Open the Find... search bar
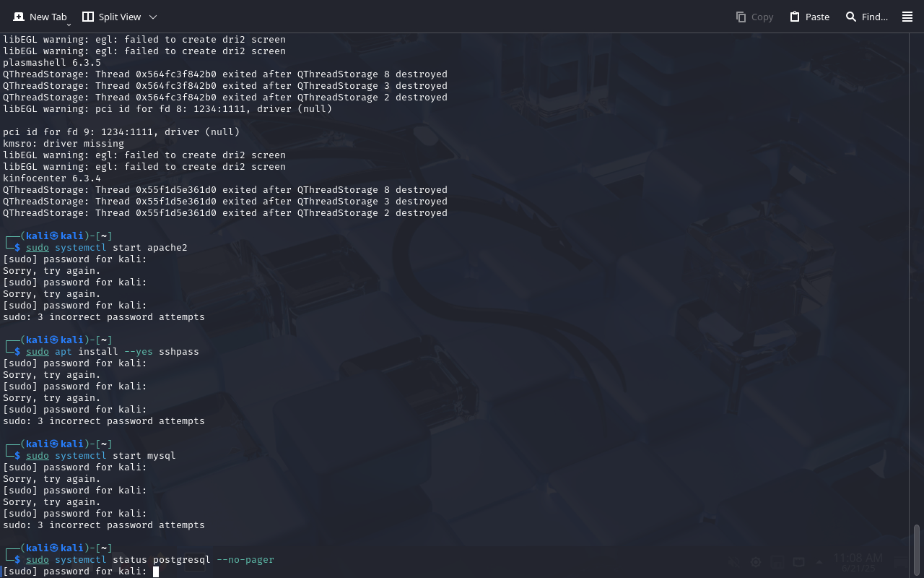This screenshot has height=578, width=924. click(x=866, y=17)
